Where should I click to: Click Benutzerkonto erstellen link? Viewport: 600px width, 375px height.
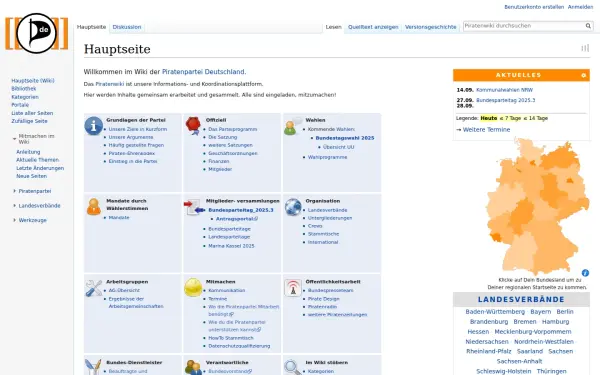point(534,7)
